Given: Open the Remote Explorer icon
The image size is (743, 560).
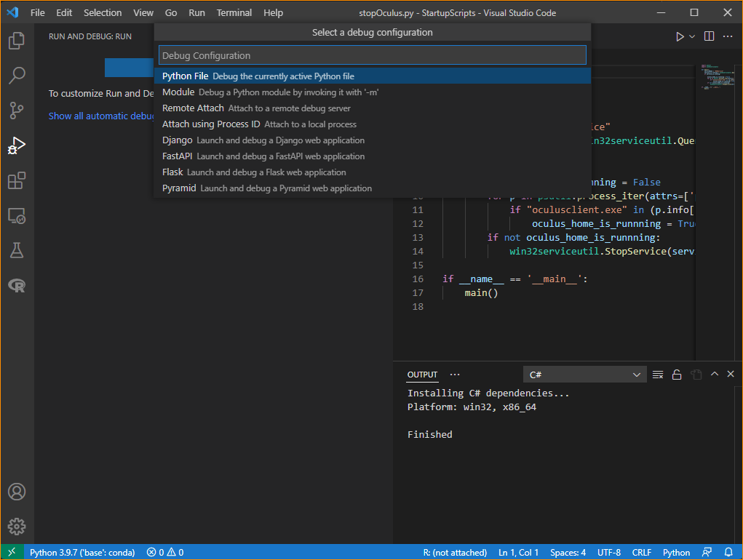Looking at the screenshot, I should [17, 216].
